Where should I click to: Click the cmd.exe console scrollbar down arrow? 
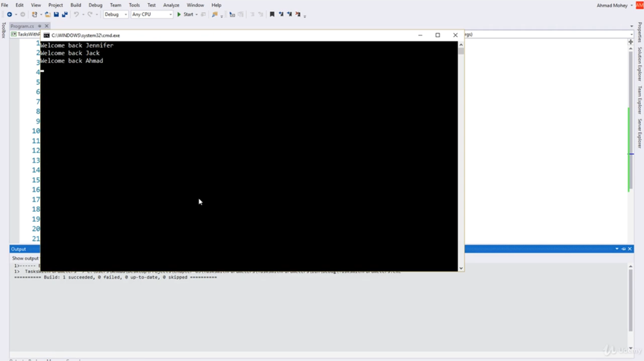point(461,268)
